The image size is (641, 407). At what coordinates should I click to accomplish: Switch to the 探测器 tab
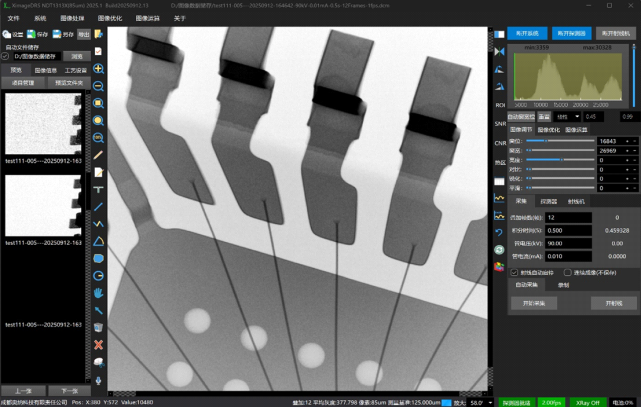(549, 201)
